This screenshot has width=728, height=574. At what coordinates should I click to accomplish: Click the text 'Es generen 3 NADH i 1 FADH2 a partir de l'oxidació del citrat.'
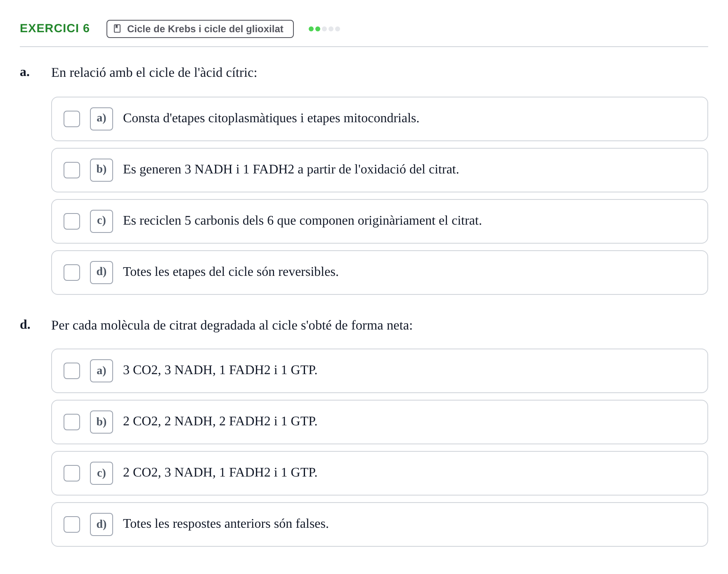tap(291, 169)
